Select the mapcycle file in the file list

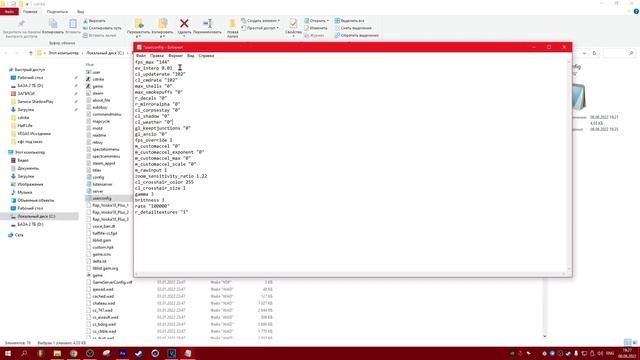pyautogui.click(x=101, y=121)
